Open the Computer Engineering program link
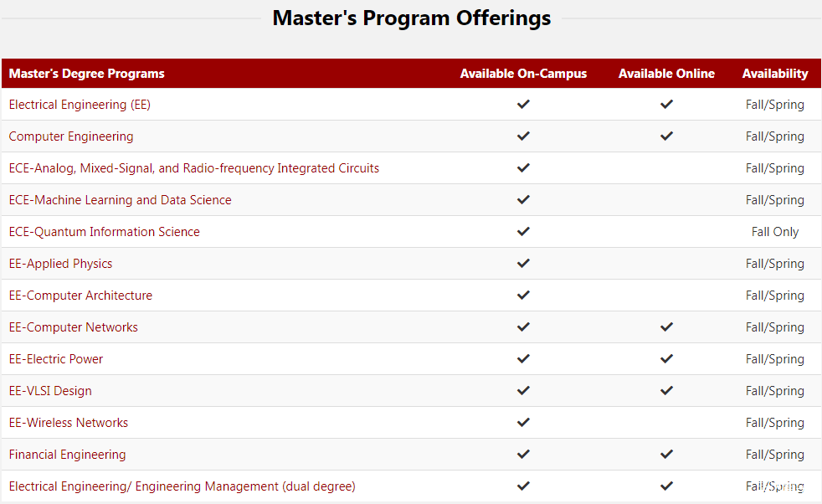This screenshot has height=504, width=822. coord(71,136)
